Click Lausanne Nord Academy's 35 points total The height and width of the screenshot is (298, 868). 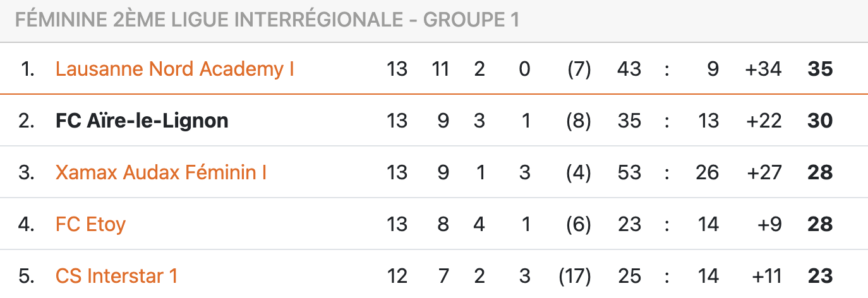820,69
